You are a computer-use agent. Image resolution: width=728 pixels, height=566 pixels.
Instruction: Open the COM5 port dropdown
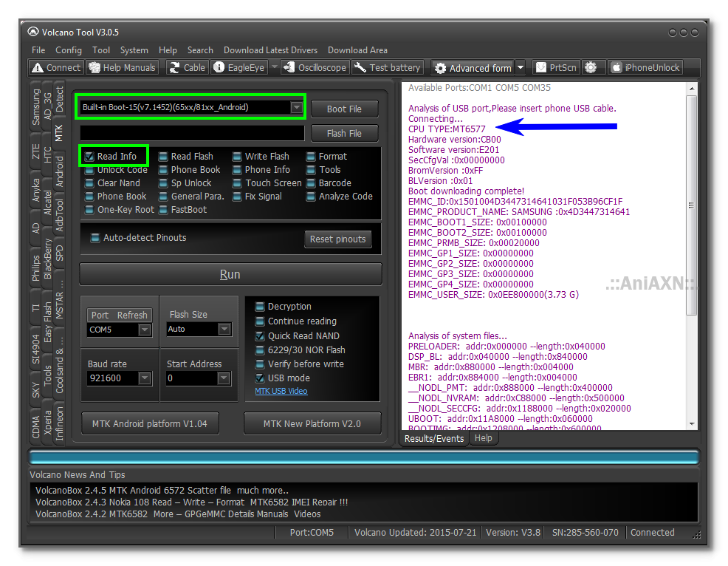coord(145,330)
